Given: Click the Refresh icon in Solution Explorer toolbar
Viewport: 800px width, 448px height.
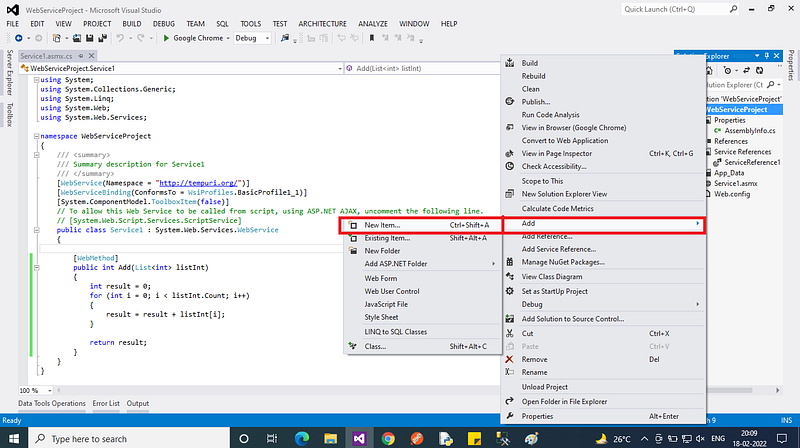Looking at the screenshot, I should [760, 70].
